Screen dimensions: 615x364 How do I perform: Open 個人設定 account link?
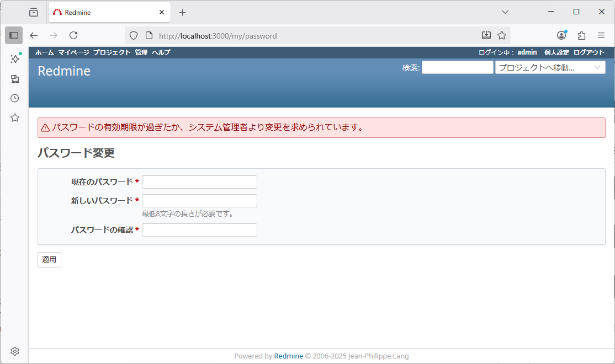tap(556, 52)
